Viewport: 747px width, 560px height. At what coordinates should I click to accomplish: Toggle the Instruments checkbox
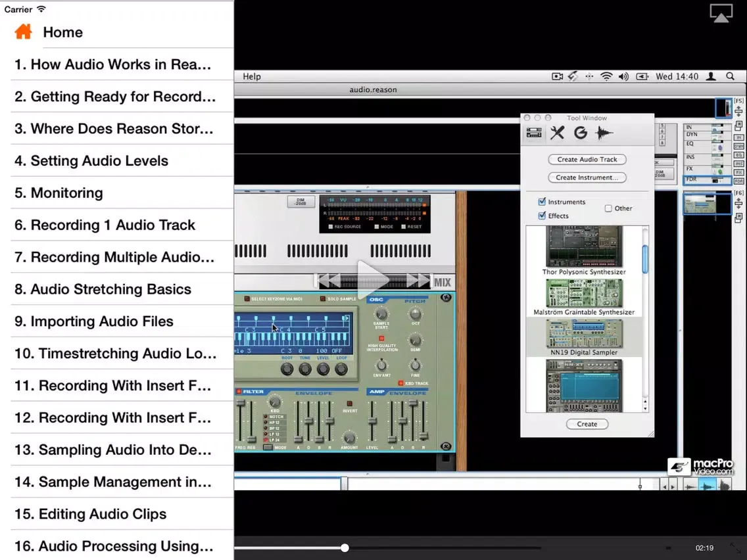click(x=542, y=201)
